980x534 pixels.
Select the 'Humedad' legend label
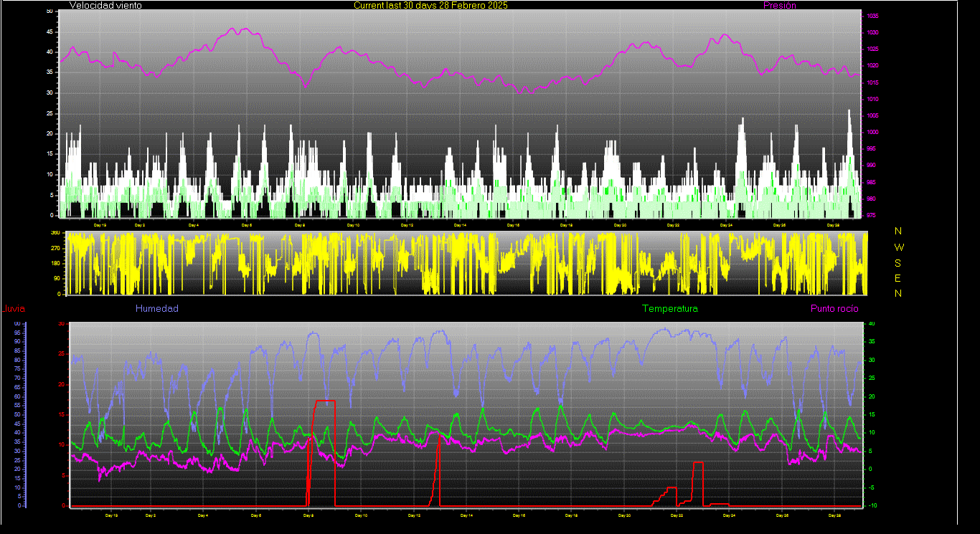point(157,309)
